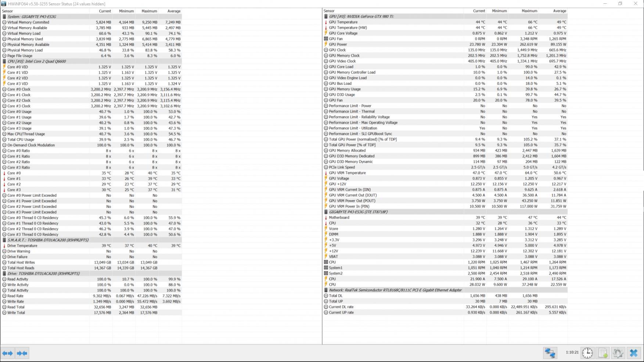Select the GPU Core Load row
Screen dimensions: 644x362
coord(445,67)
